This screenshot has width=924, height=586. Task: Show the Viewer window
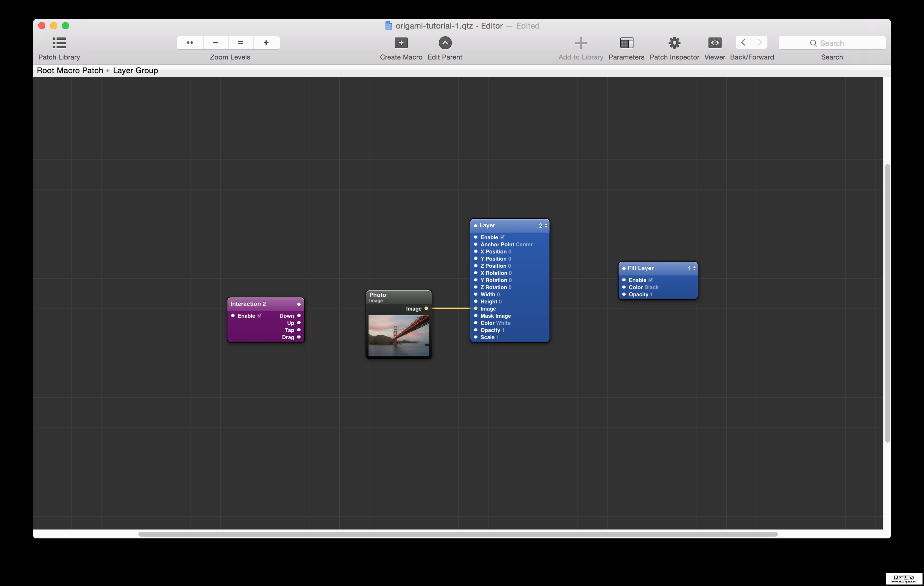(x=714, y=43)
